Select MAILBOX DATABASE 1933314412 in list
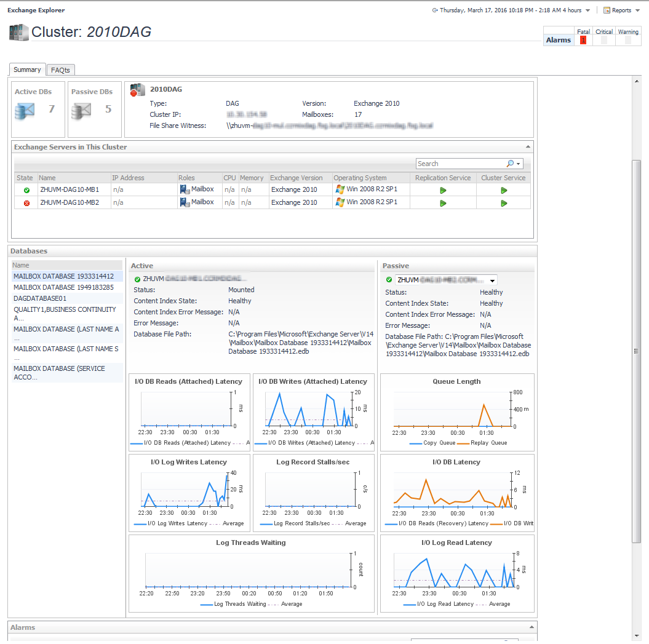Screen dimensions: 649x644 point(67,276)
